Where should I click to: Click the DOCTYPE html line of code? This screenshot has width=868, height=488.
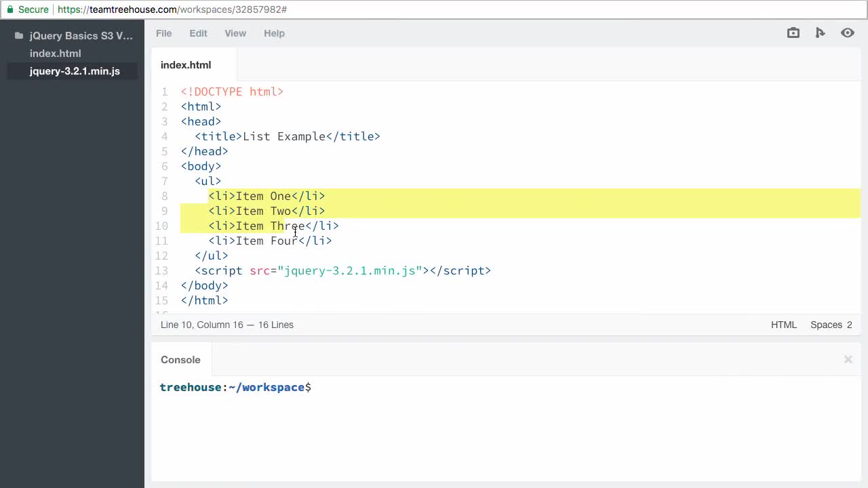pyautogui.click(x=232, y=91)
